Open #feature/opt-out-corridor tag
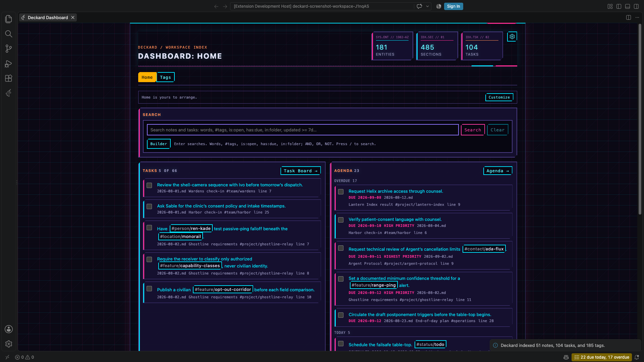 (223, 290)
